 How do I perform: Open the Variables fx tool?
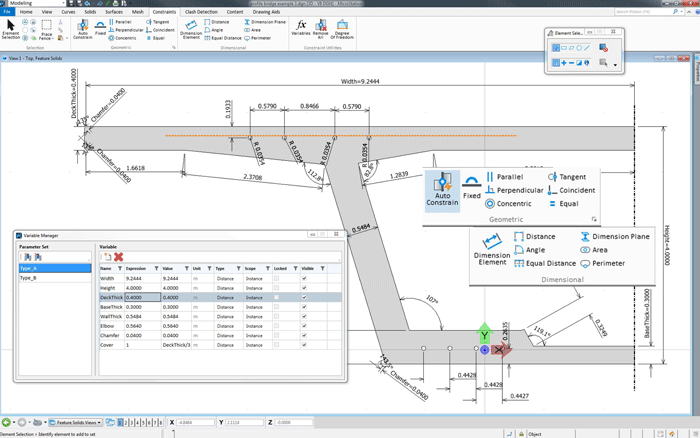301,27
